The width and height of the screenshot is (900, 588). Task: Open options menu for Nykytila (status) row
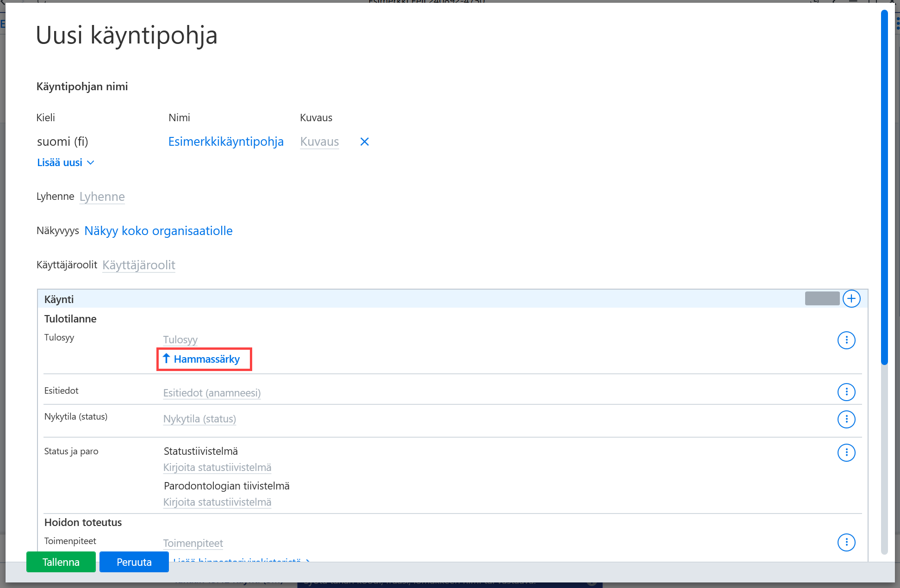[x=846, y=419]
